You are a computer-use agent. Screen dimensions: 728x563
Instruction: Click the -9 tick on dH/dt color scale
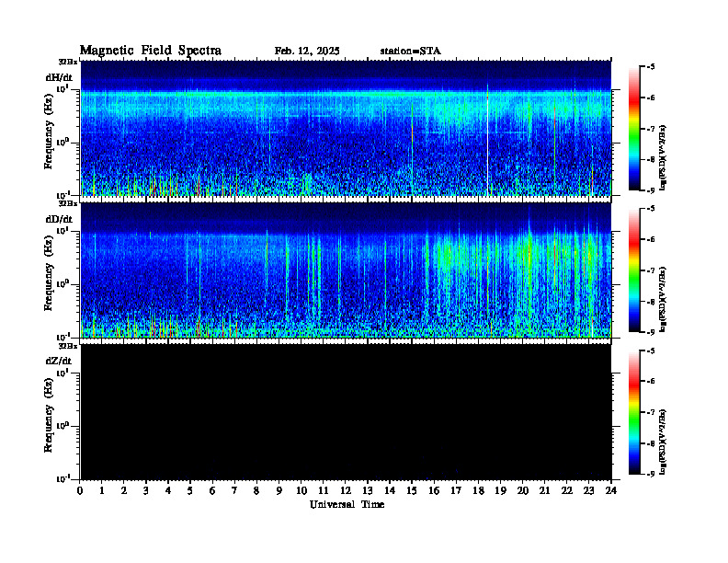[x=651, y=190]
